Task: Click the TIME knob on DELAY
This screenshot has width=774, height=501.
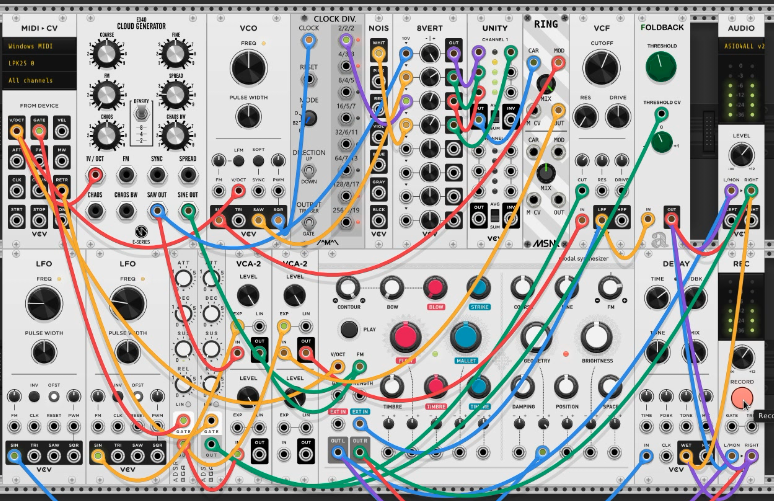Action: (657, 298)
